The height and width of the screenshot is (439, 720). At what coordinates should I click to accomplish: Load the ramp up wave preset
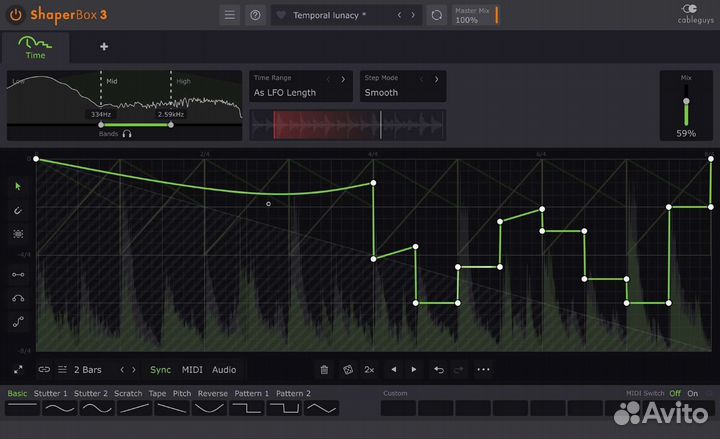(135, 408)
